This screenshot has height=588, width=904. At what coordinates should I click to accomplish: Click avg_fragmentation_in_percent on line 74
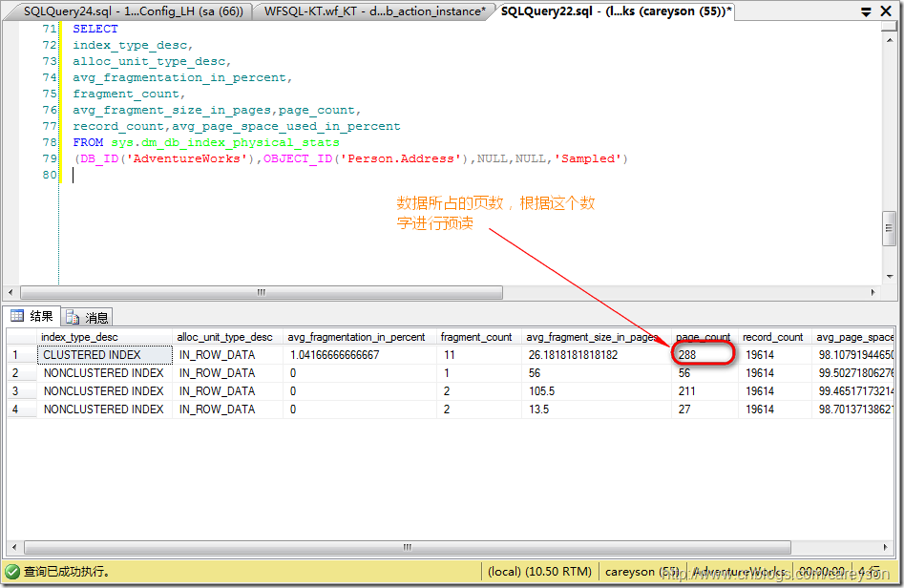point(179,77)
